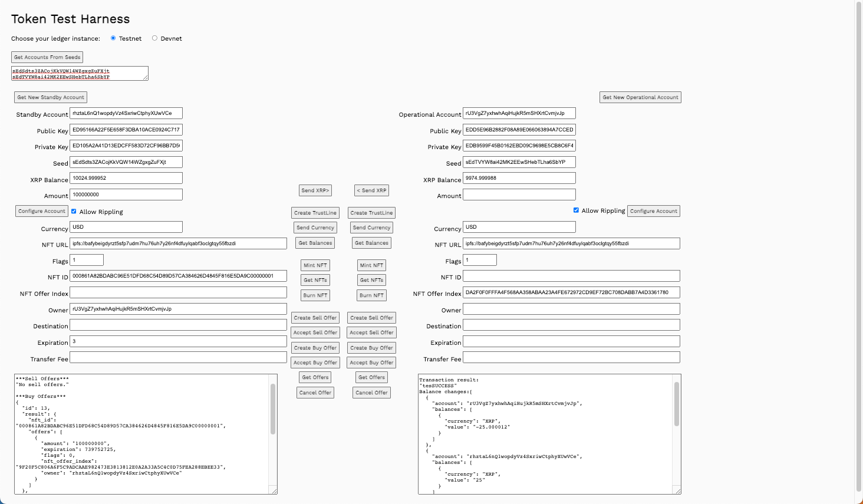Click inside the seeds text area
The width and height of the screenshot is (863, 504).
[80, 73]
